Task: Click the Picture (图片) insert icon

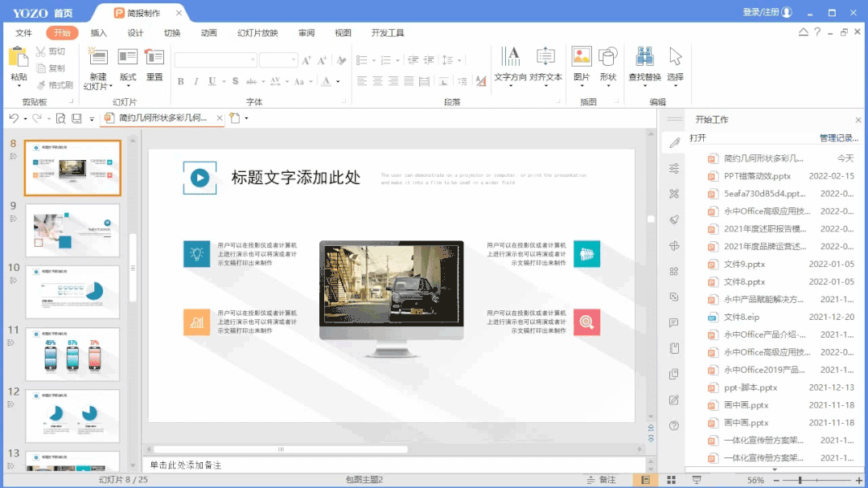Action: [x=582, y=57]
